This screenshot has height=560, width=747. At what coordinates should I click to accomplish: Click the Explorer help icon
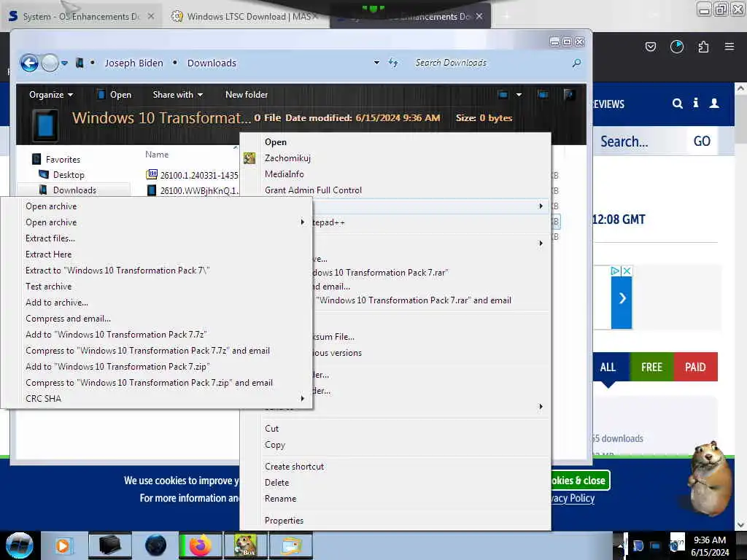[x=569, y=95]
